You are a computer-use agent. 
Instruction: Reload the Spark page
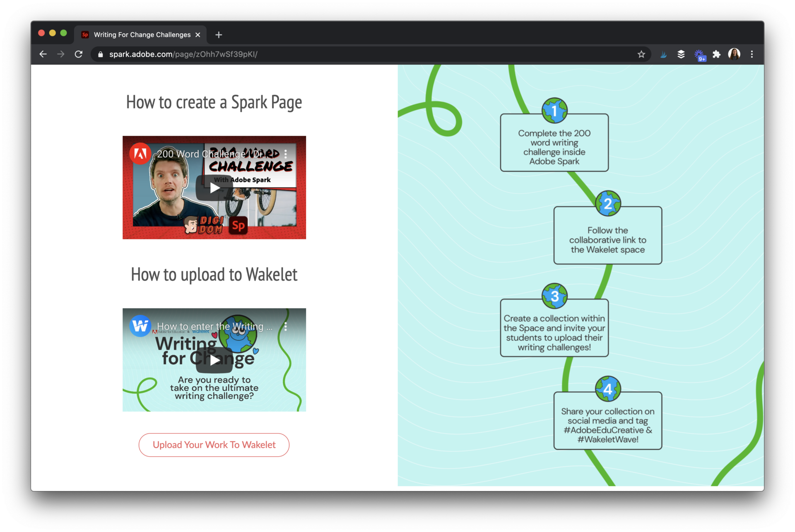tap(79, 54)
